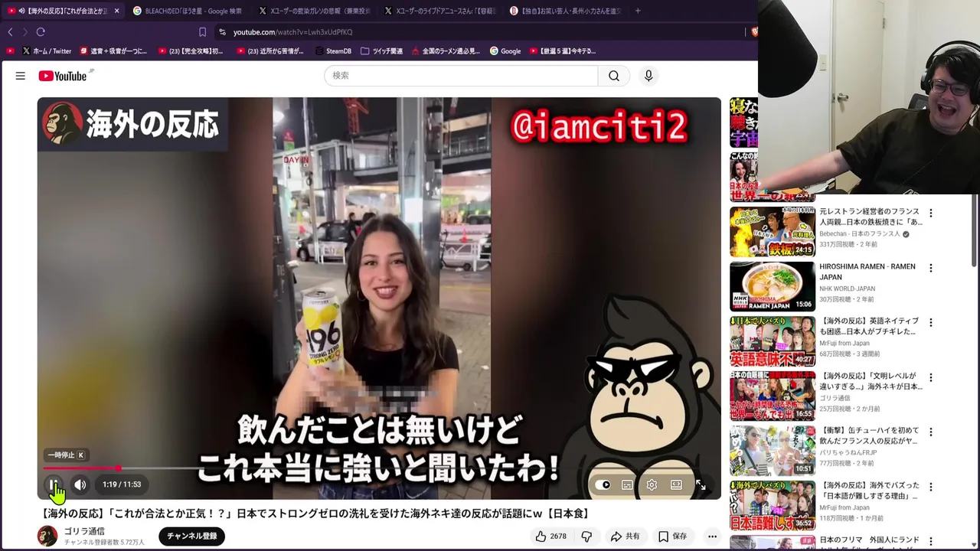Click the ゴリラ通信 channel avatar
Viewport: 980px width, 551px height.
tap(47, 536)
